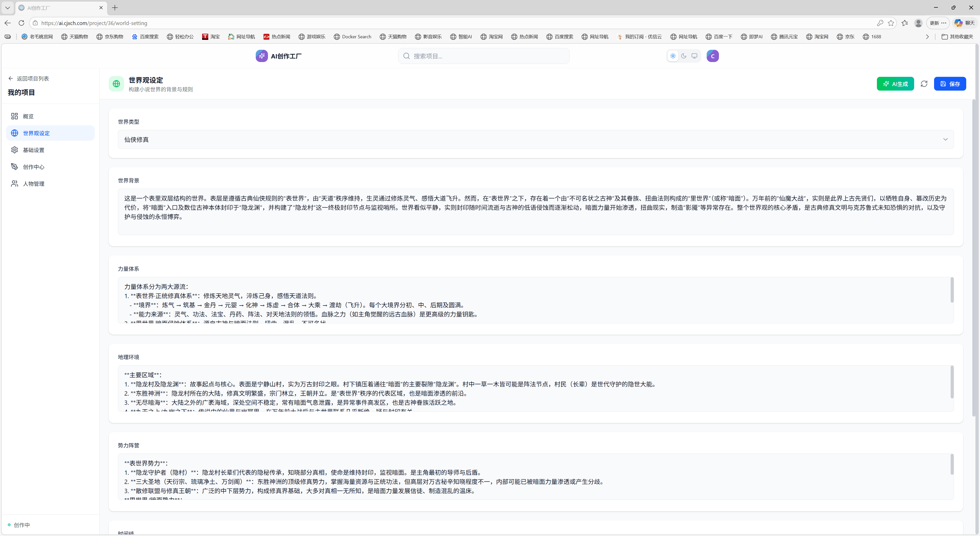
Task: Open the 老毛桃官网 bookmark
Action: click(x=37, y=36)
